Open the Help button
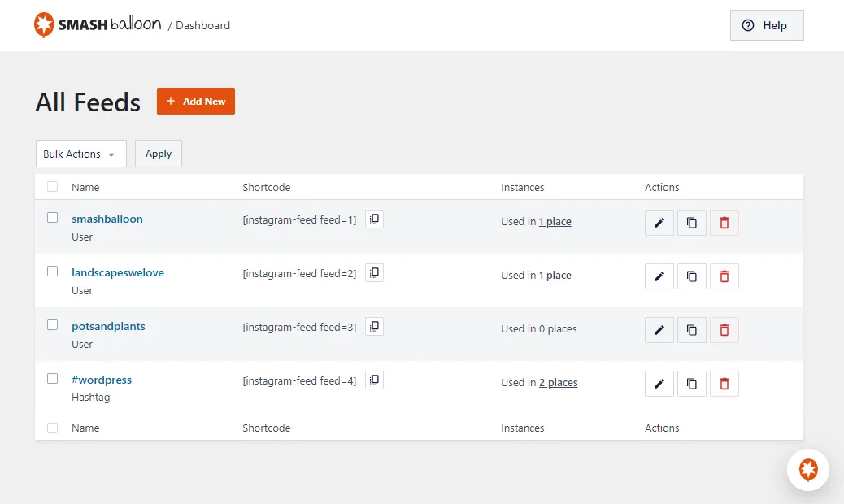Screen dimensions: 844x504 (767, 25)
